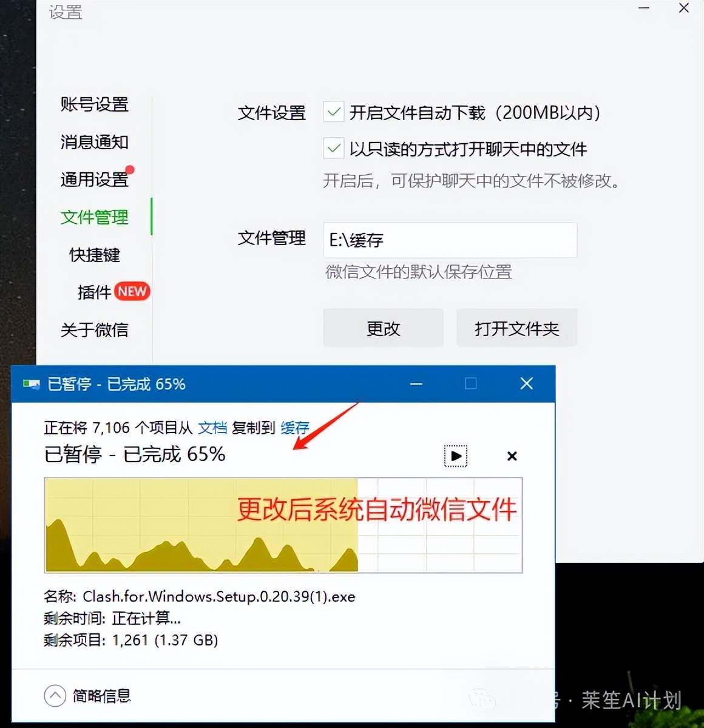This screenshot has height=728, width=704.
Task: Open 通用设置 settings section
Action: tap(94, 180)
